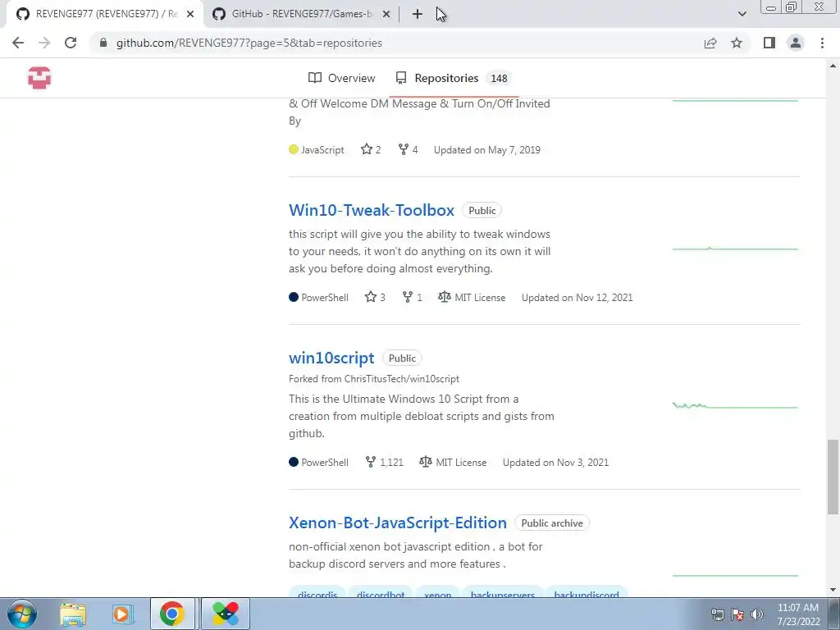Reload the page with the refresh icon
840x630 pixels.
(71, 43)
